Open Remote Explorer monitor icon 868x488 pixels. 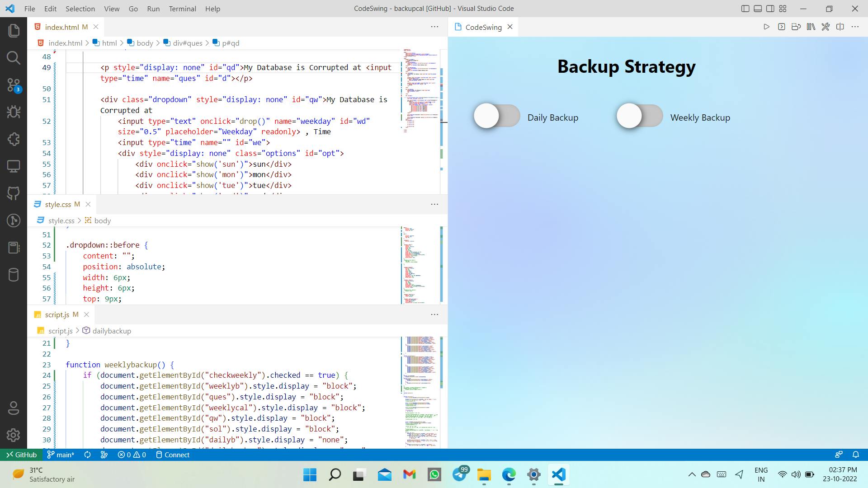[x=14, y=166]
